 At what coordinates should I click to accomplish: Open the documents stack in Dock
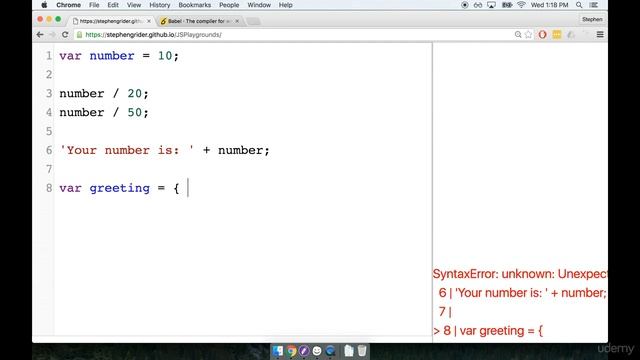(349, 351)
